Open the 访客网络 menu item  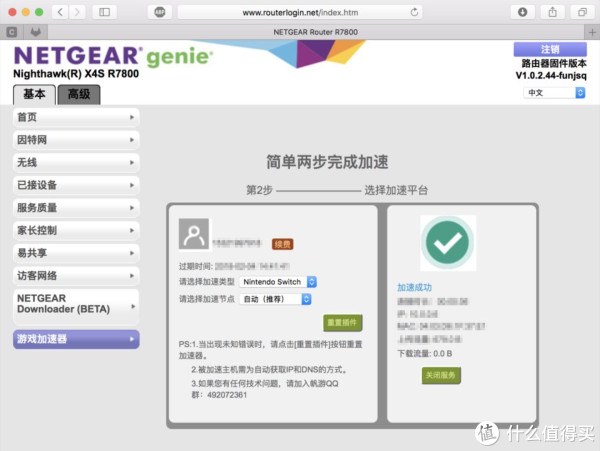tap(76, 275)
